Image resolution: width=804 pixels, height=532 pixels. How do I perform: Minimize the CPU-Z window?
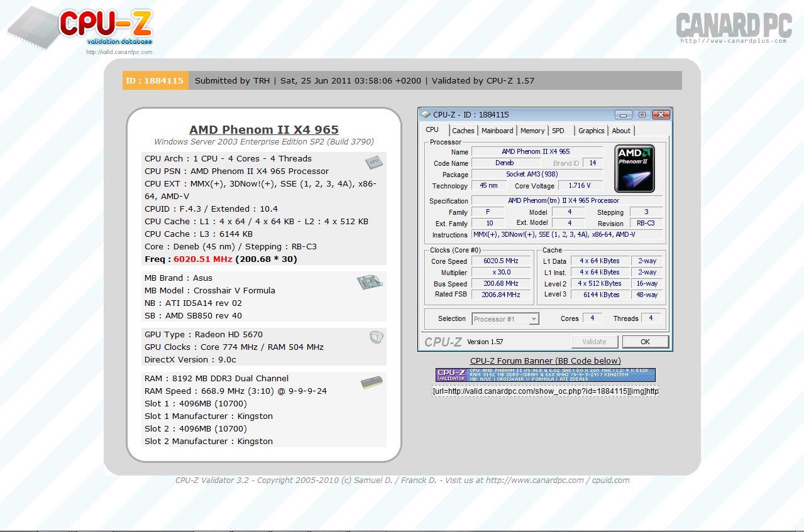click(x=624, y=115)
